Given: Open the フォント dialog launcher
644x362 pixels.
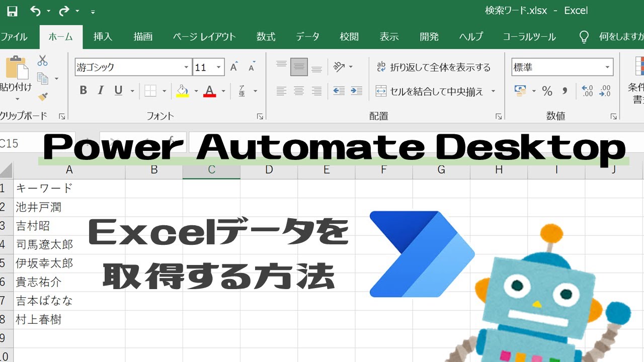Looking at the screenshot, I should [x=260, y=116].
